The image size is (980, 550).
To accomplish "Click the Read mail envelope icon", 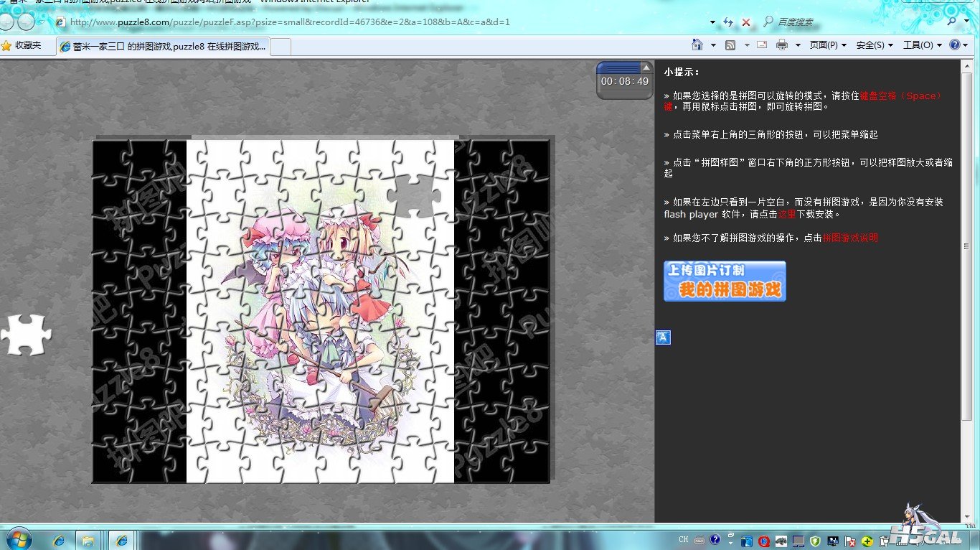I will 762,45.
